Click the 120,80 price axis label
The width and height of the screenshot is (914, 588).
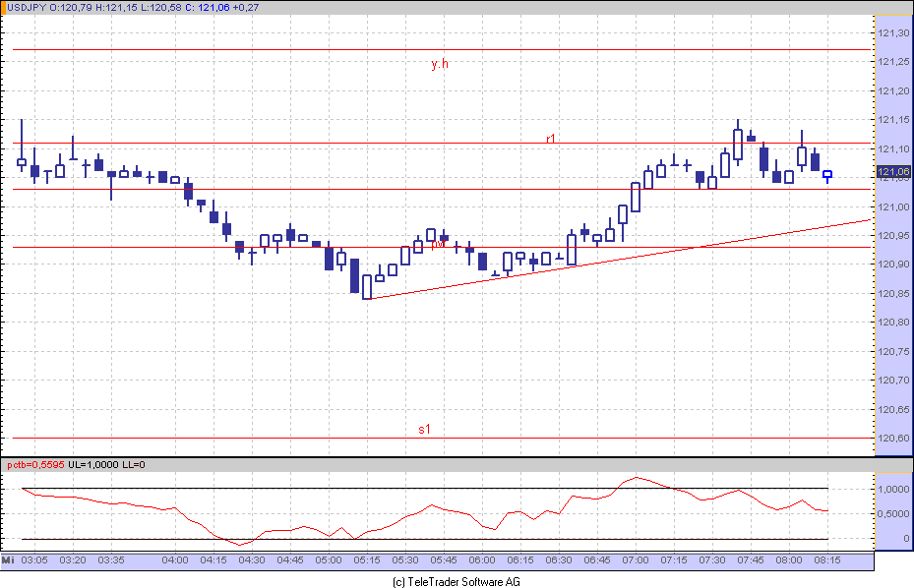point(893,322)
